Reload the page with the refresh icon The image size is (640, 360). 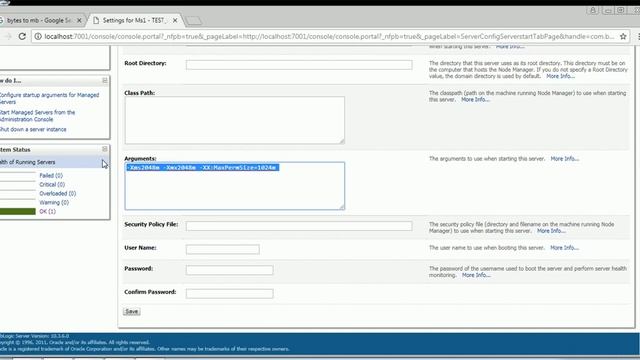click(22, 36)
